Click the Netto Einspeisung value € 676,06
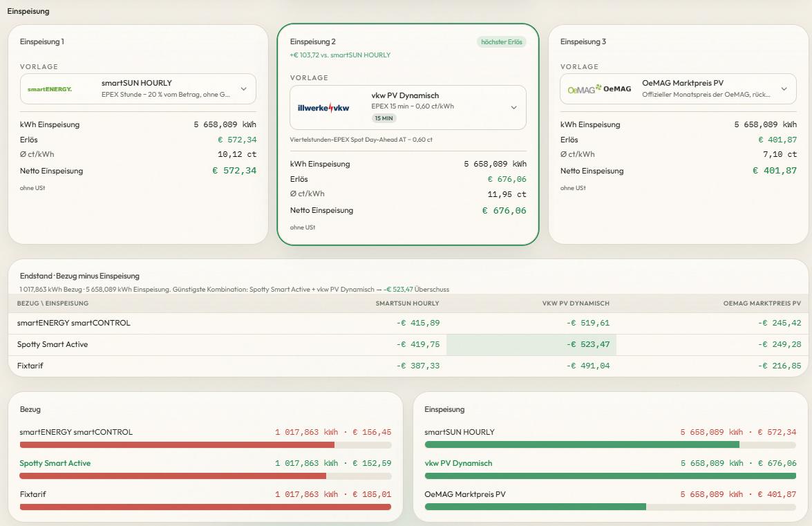The width and height of the screenshot is (812, 526). [x=504, y=210]
